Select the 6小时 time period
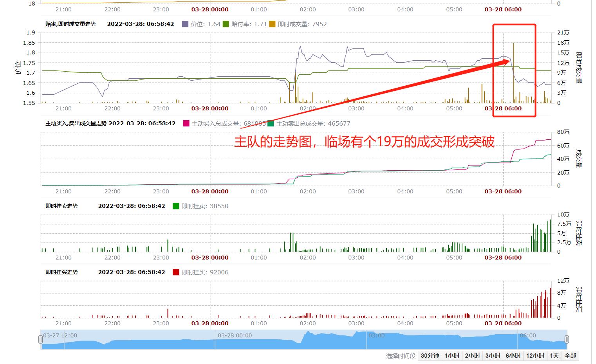This screenshot has width=596, height=364. pos(513,356)
